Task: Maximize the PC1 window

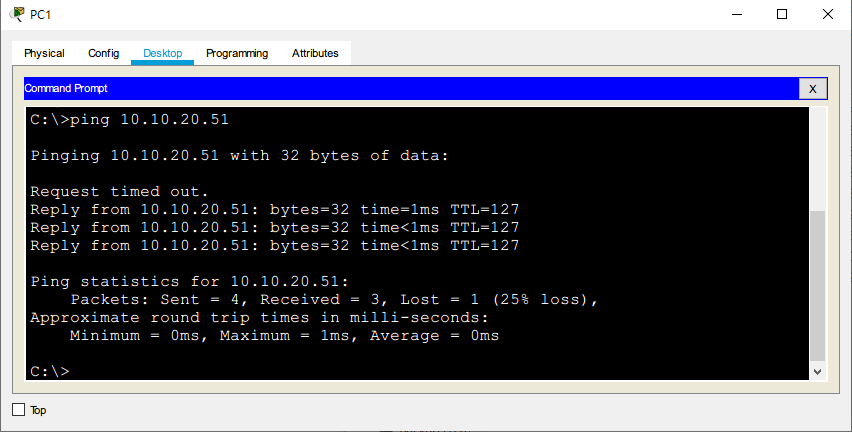Action: click(x=782, y=14)
